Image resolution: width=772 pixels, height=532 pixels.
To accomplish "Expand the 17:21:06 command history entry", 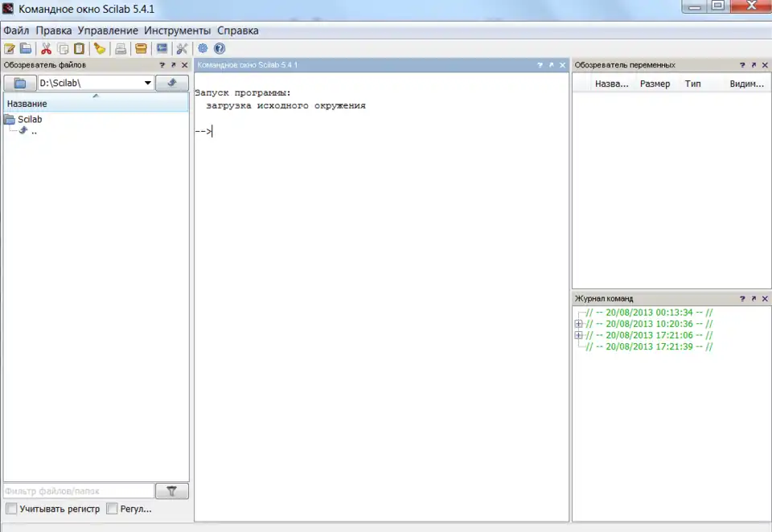I will point(579,335).
